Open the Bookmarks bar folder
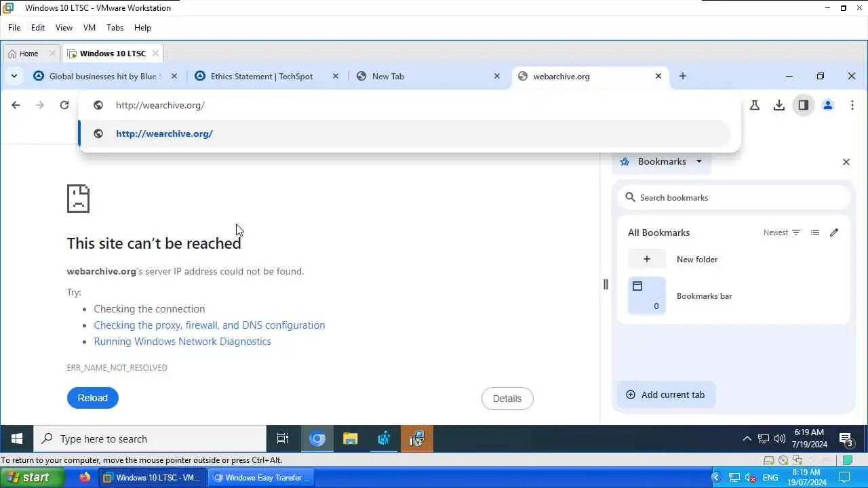This screenshot has height=488, width=868. (x=734, y=296)
